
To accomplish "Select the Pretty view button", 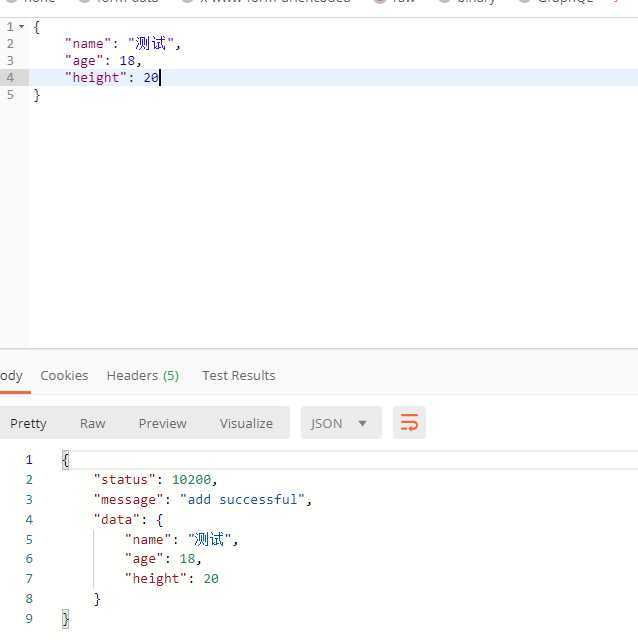I will [x=28, y=423].
